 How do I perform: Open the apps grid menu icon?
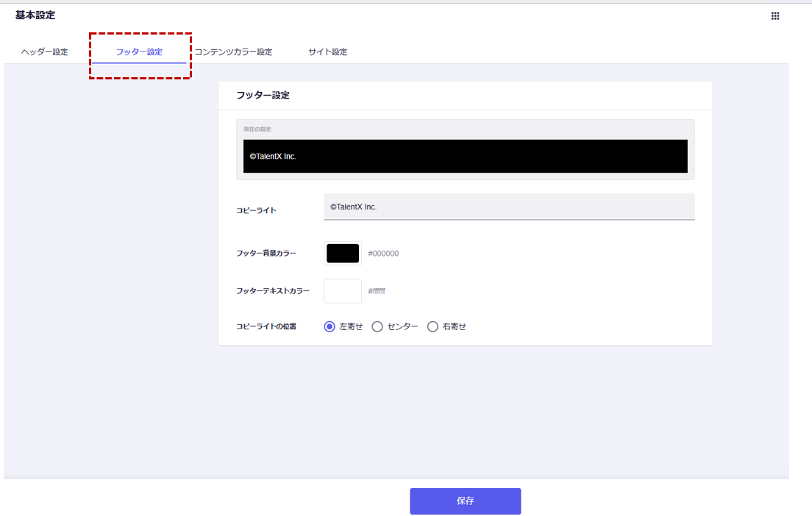(x=775, y=16)
